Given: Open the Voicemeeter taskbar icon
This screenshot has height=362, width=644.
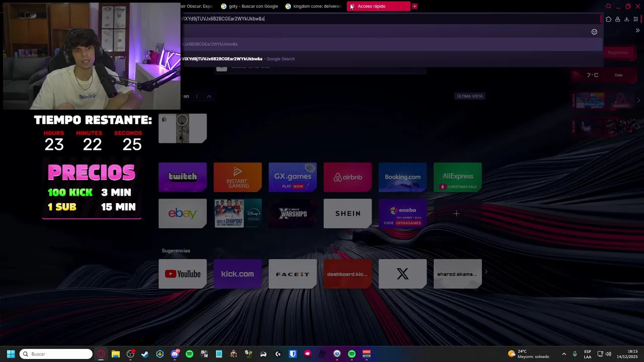Looking at the screenshot, I should click(366, 354).
